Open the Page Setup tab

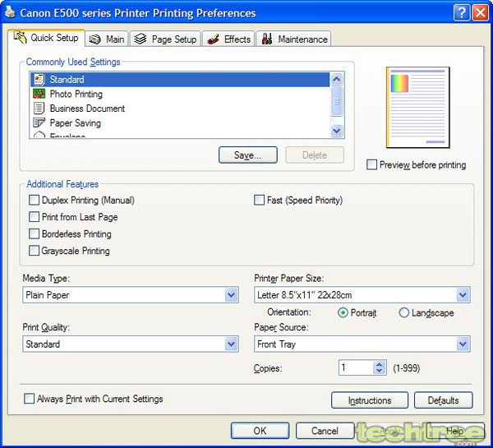tap(165, 39)
